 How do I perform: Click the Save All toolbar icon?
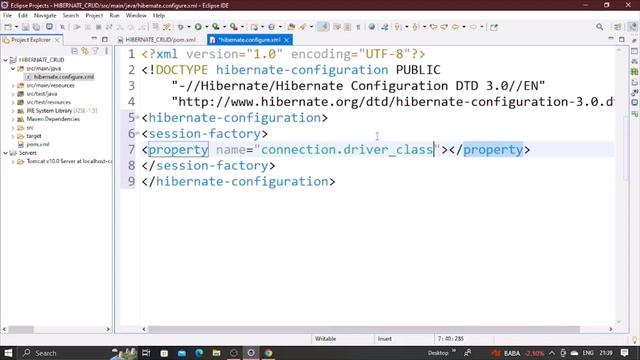coord(36,27)
